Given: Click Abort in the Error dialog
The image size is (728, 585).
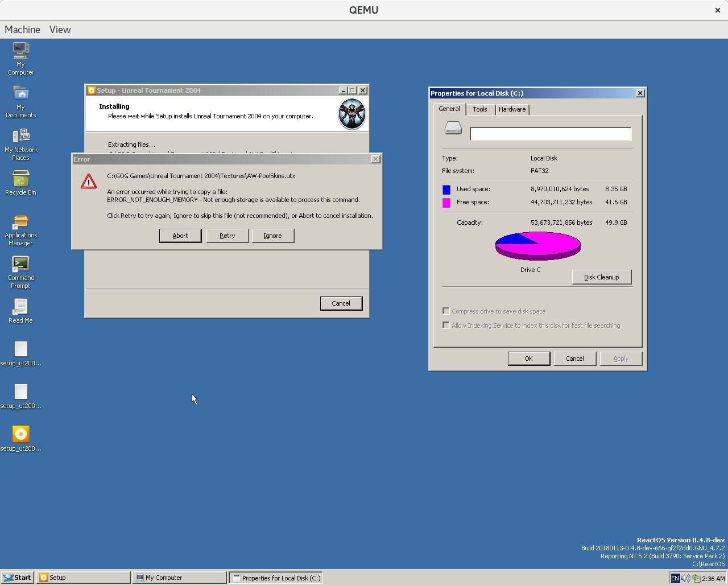Looking at the screenshot, I should tap(180, 236).
